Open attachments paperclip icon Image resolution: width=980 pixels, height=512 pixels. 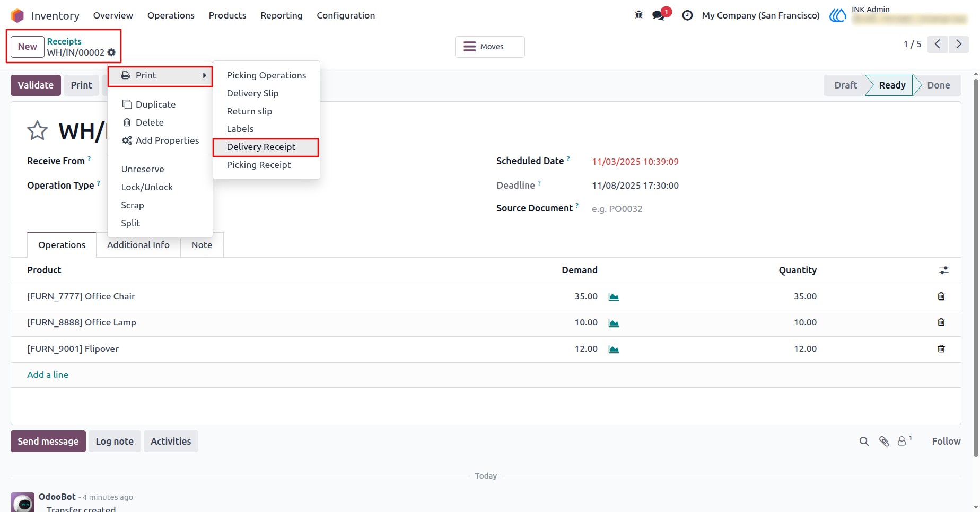[x=884, y=442]
